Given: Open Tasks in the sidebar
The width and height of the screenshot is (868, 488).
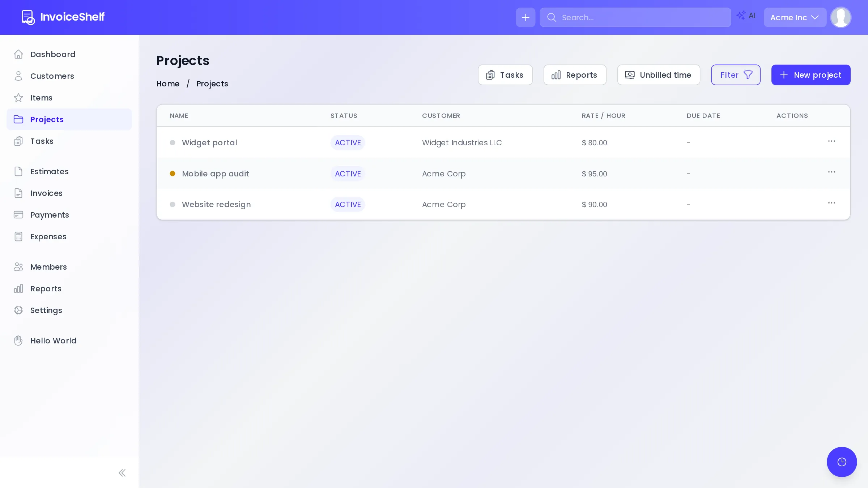Looking at the screenshot, I should 69,141.
